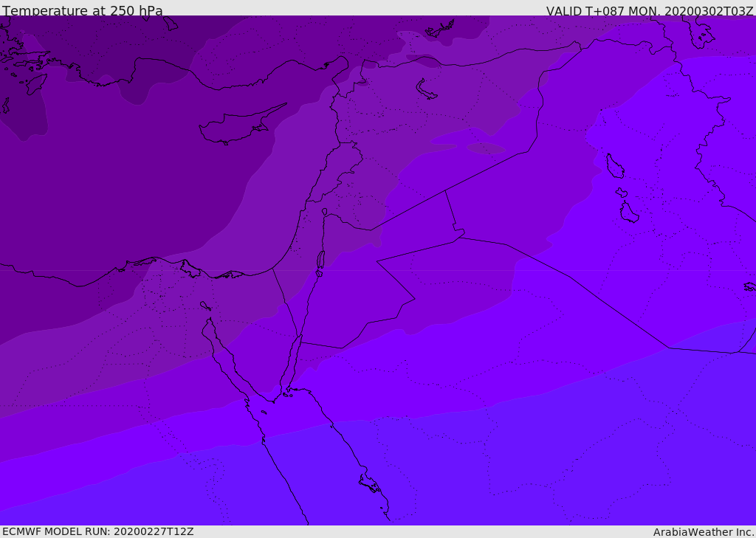Click Lake Tharthar in Iraq

point(615,166)
